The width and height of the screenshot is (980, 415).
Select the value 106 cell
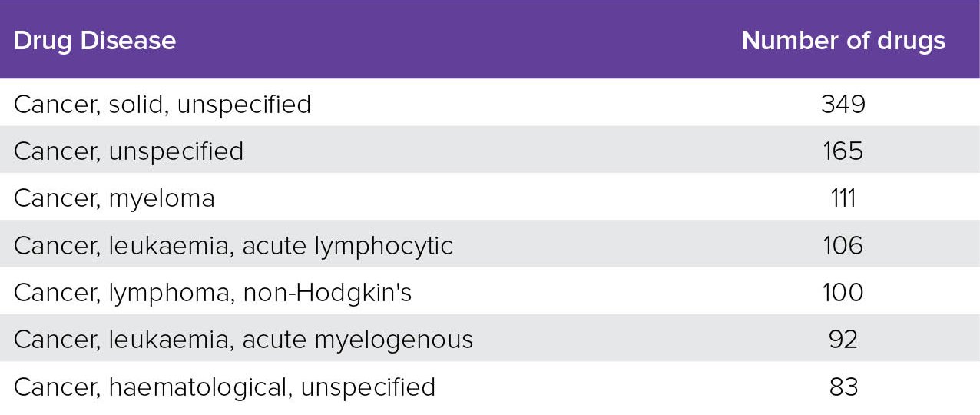tap(843, 246)
